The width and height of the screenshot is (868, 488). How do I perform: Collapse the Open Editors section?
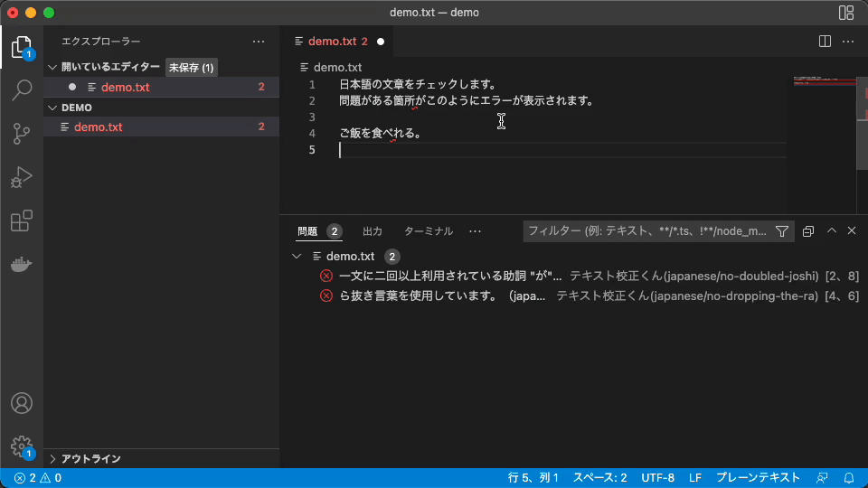pyautogui.click(x=52, y=67)
